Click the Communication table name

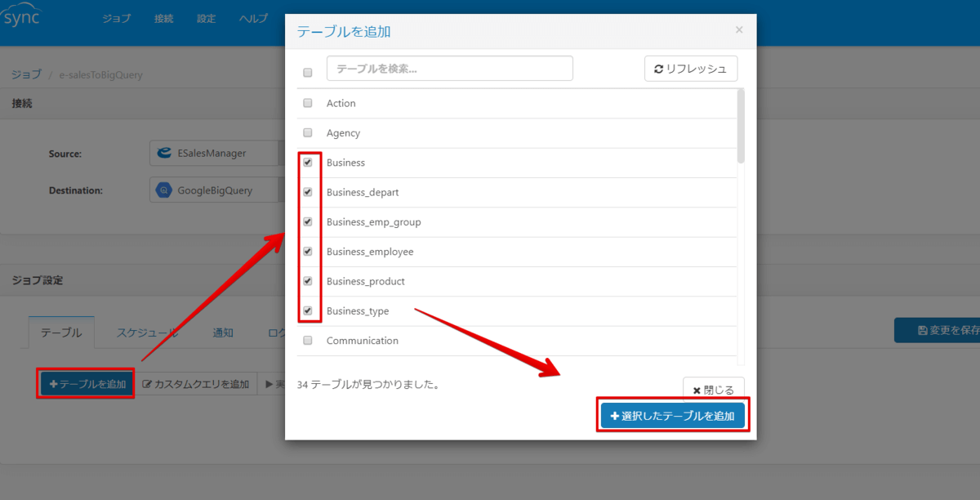coord(363,340)
